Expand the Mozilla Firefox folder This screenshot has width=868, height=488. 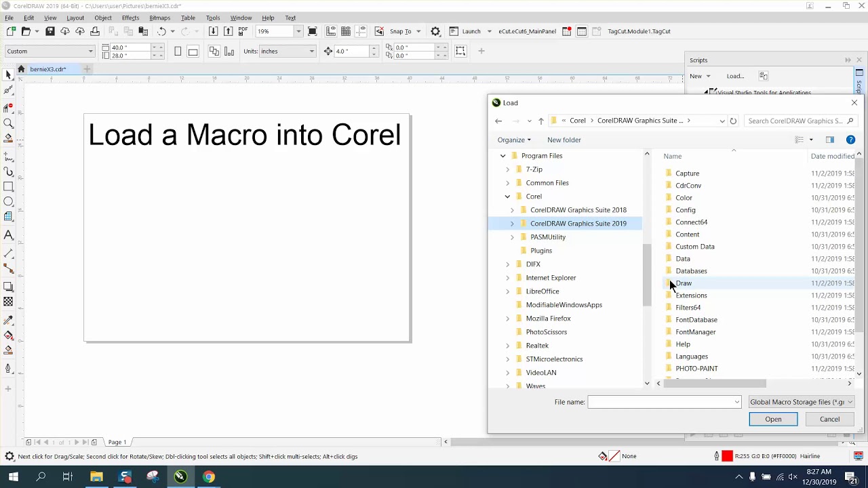(x=507, y=319)
